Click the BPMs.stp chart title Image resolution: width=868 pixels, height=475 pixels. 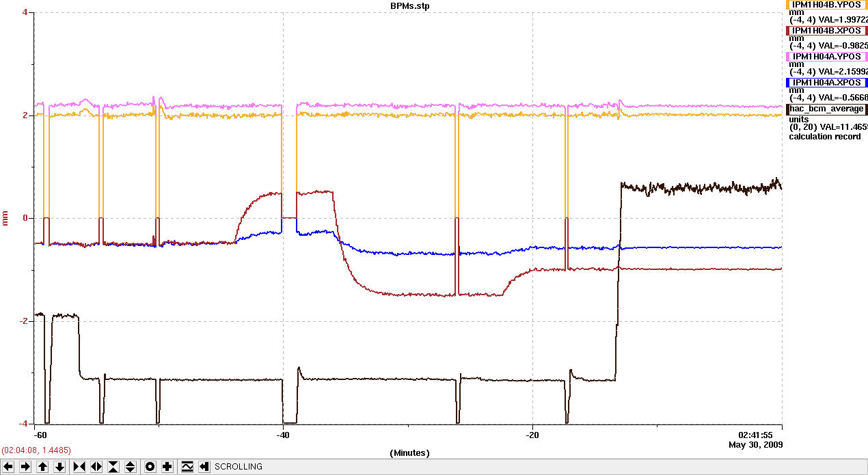click(x=410, y=5)
